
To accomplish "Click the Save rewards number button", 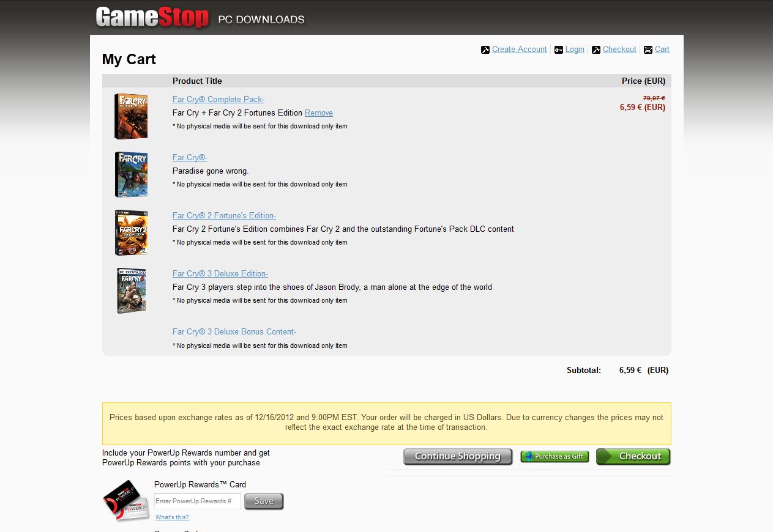I will click(264, 501).
